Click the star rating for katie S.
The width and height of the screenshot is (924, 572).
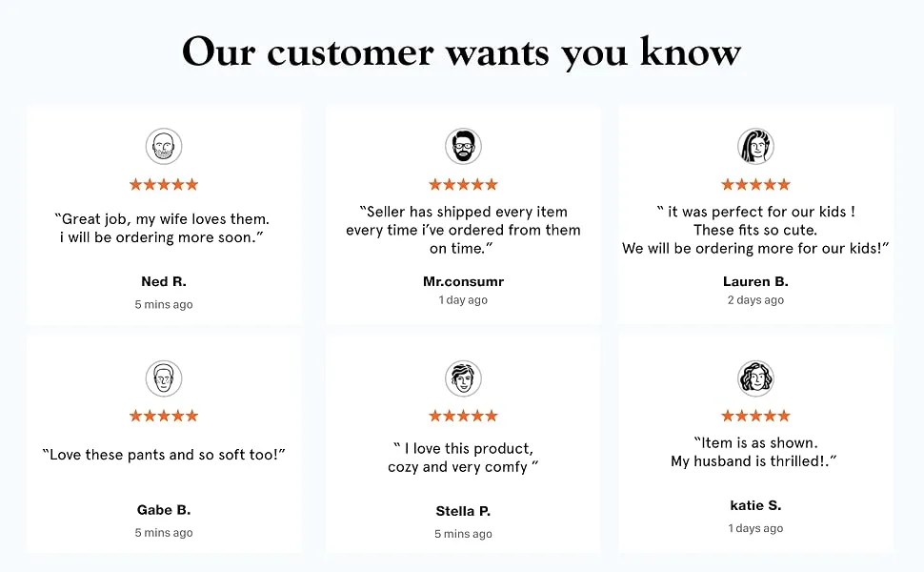coord(755,416)
